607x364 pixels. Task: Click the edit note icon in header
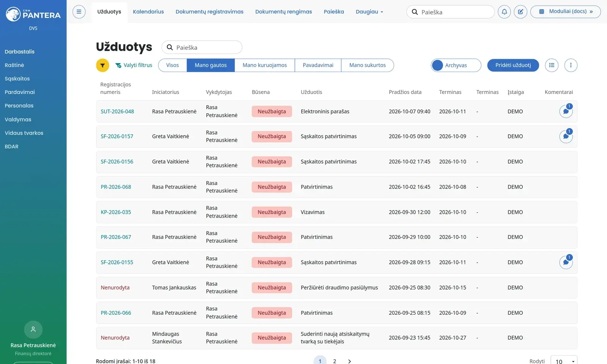click(521, 12)
